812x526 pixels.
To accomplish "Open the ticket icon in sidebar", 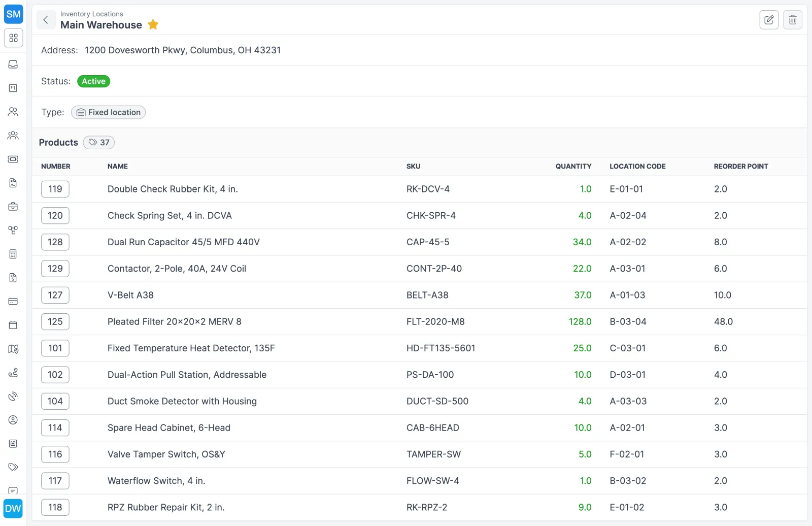I will point(13,159).
